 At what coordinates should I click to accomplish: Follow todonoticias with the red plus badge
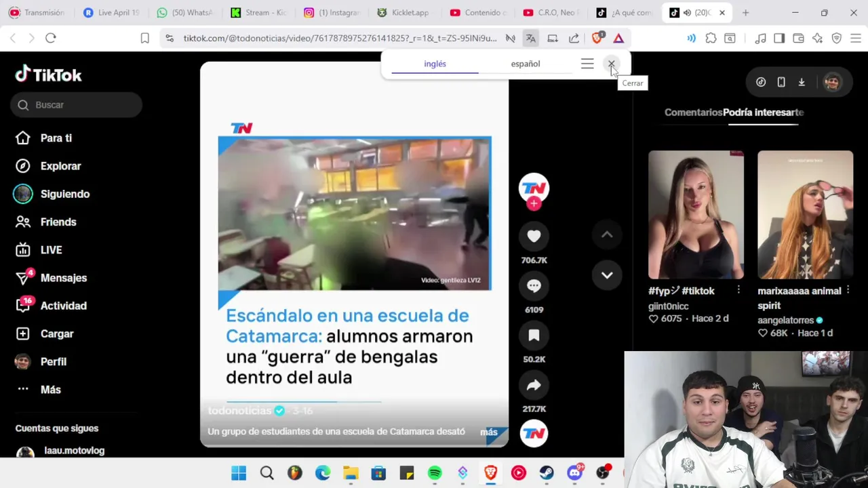[534, 204]
